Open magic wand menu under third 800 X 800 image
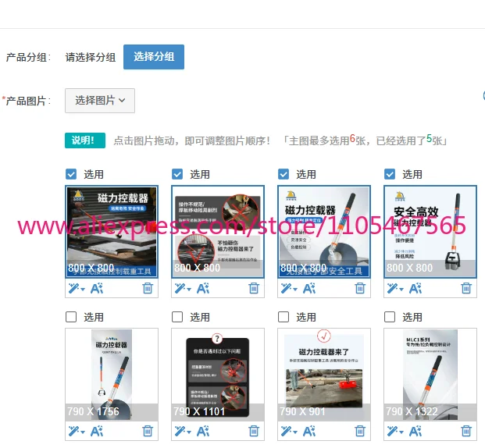This screenshot has height=448, width=485. point(289,289)
